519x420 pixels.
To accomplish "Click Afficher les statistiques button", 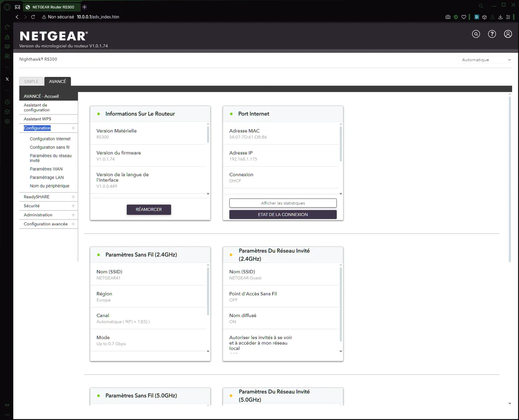I will (x=283, y=203).
